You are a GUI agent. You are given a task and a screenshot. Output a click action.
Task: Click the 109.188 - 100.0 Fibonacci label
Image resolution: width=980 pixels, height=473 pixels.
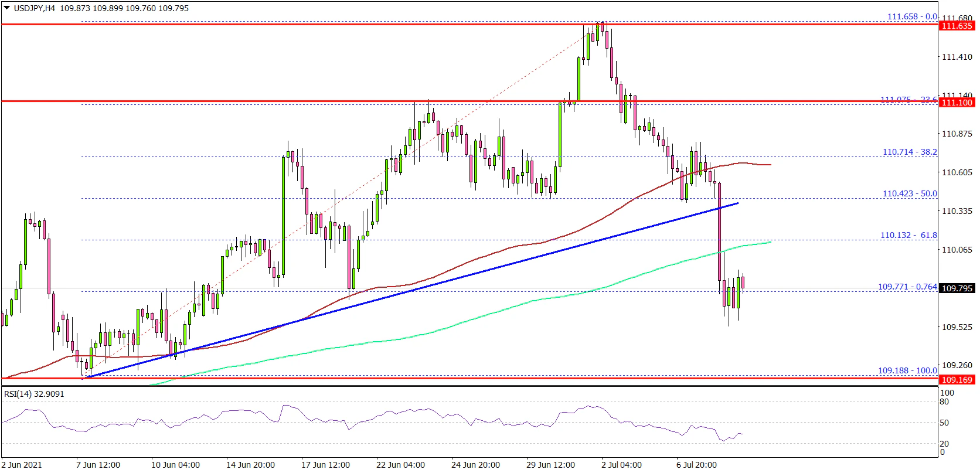[907, 370]
